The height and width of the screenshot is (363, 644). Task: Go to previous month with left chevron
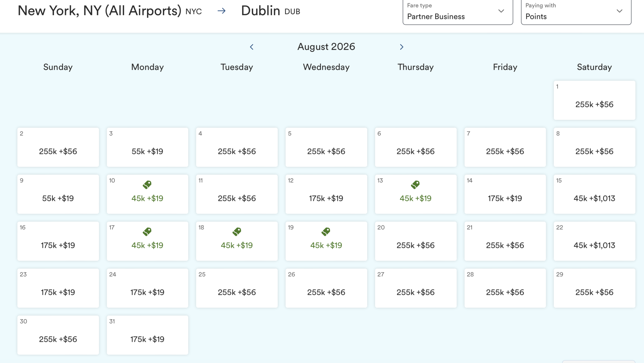pos(252,47)
